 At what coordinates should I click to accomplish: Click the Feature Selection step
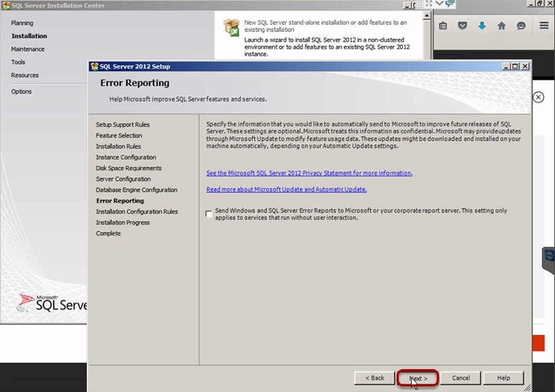119,135
